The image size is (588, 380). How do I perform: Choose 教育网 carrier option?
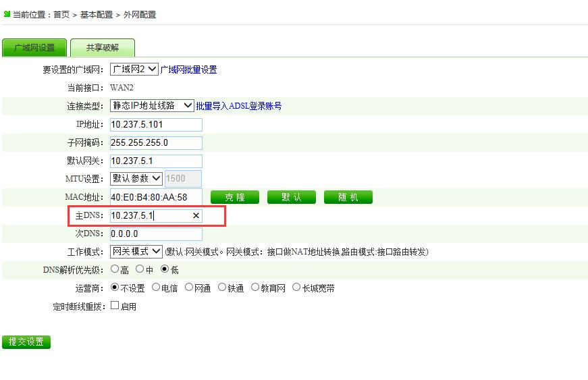[x=255, y=288]
